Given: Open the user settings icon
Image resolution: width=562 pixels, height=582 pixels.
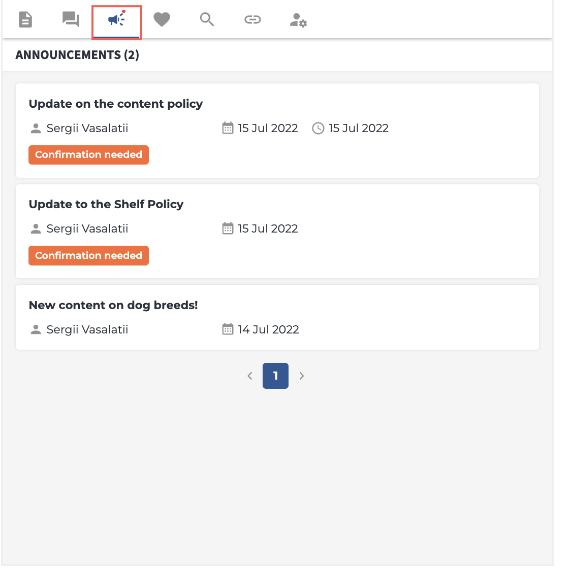Looking at the screenshot, I should pos(298,20).
